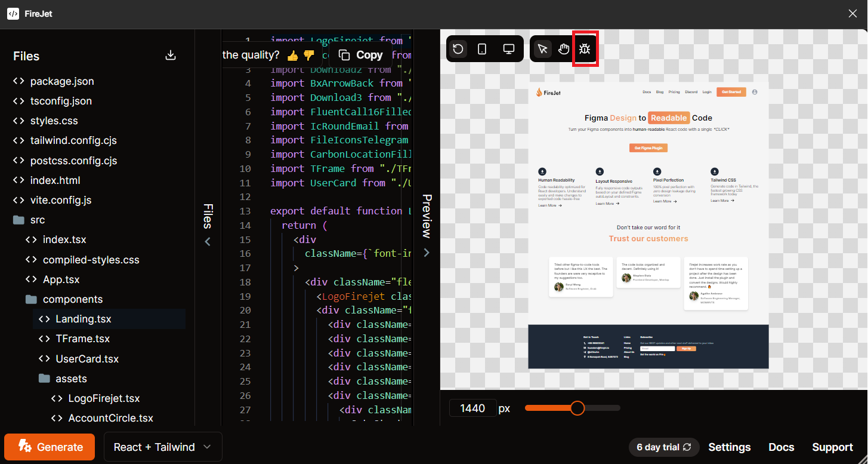
Task: Activate the hand pan tool
Action: point(563,48)
